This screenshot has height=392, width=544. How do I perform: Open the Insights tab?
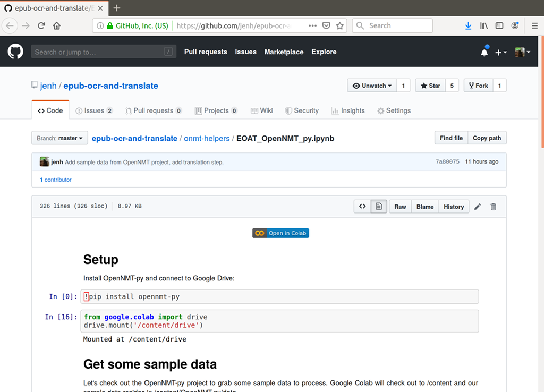tap(348, 110)
